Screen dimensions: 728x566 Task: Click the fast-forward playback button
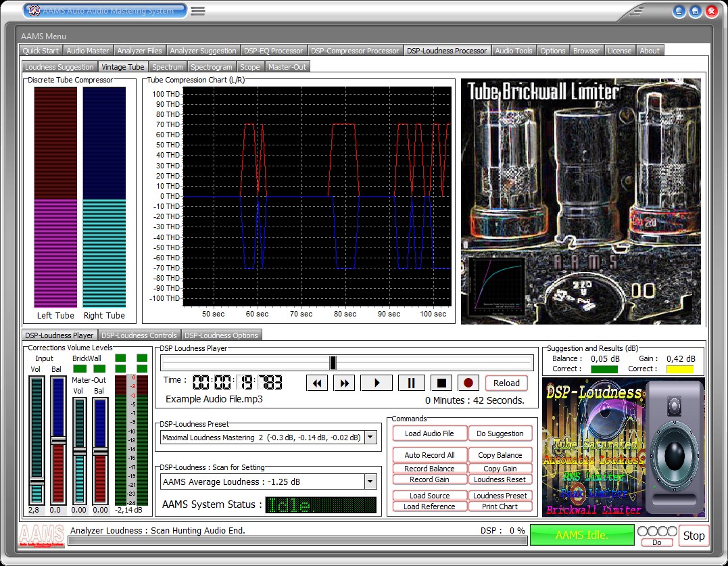(x=345, y=383)
